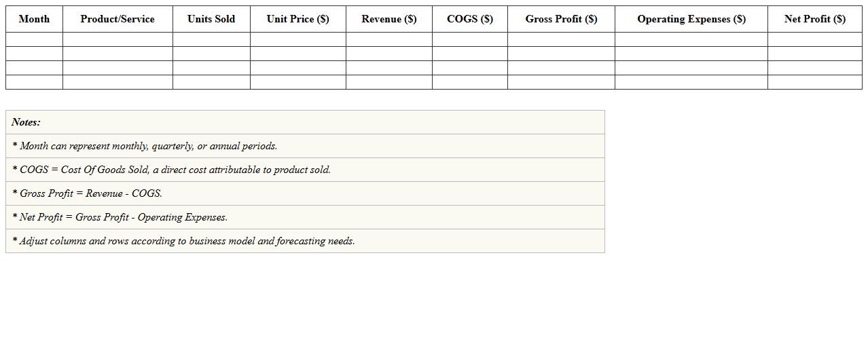Click the Units Sold header cell

click(211, 19)
